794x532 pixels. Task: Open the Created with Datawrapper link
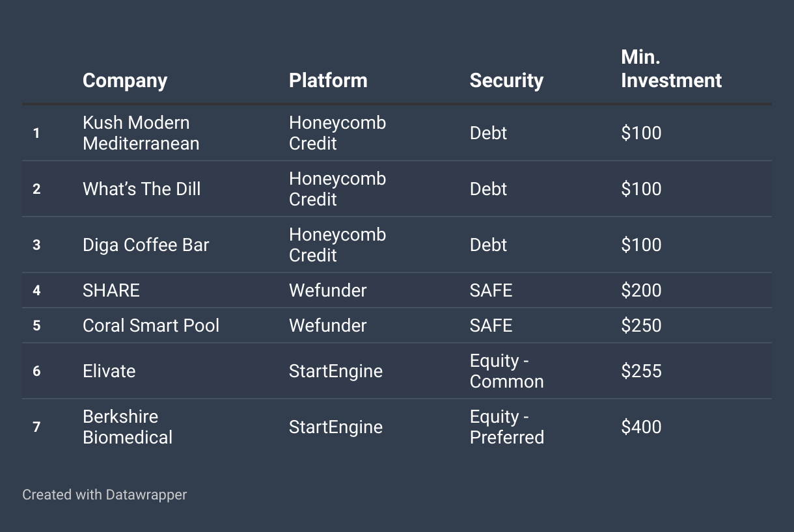click(x=104, y=495)
